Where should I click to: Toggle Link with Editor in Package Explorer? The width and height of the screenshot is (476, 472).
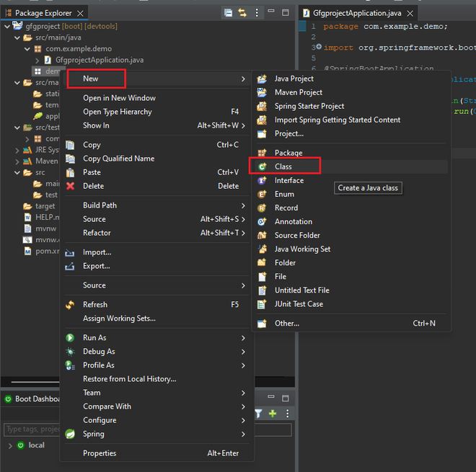(242, 13)
